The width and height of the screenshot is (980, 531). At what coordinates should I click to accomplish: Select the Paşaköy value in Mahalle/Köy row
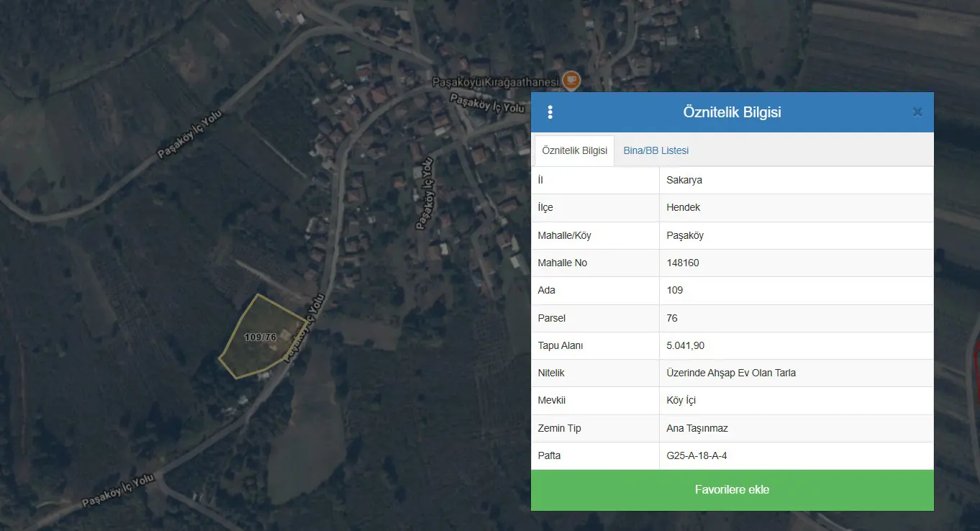(x=685, y=235)
